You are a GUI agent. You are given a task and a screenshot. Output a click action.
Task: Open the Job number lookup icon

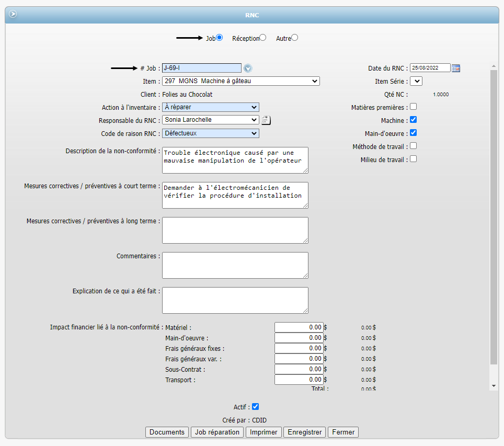click(248, 68)
